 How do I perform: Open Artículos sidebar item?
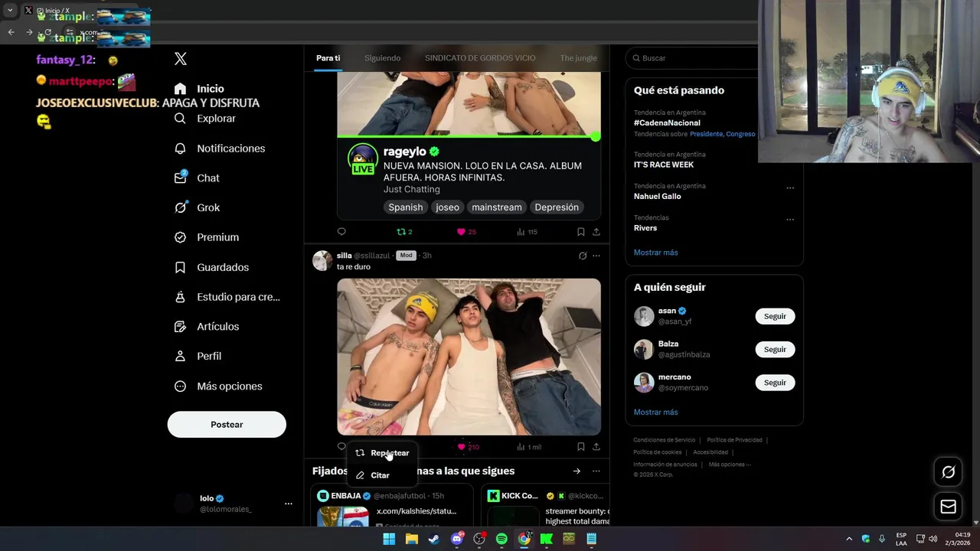pos(206,327)
